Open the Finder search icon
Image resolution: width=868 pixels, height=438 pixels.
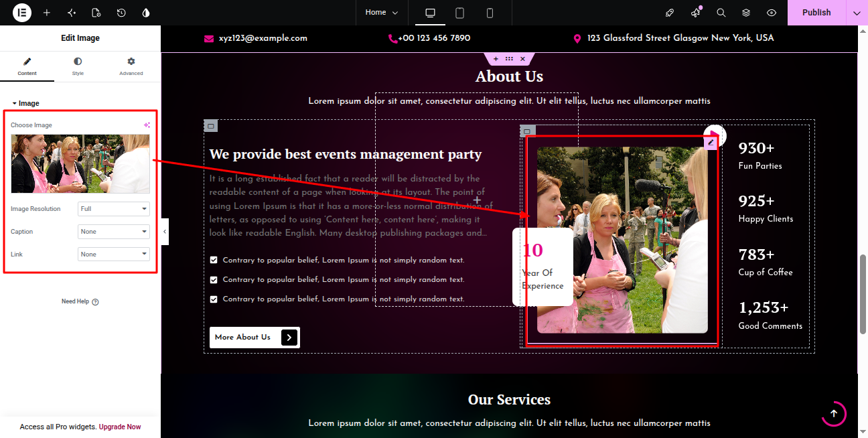tap(721, 13)
